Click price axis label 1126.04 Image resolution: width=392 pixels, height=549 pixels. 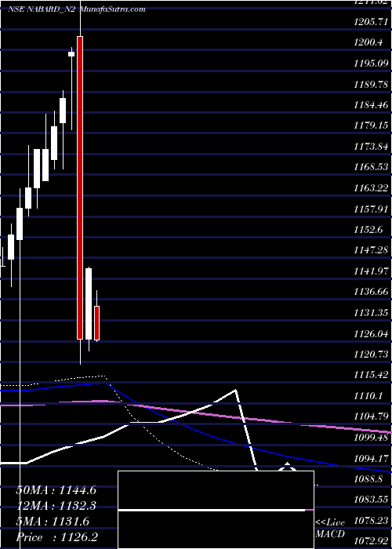371,333
